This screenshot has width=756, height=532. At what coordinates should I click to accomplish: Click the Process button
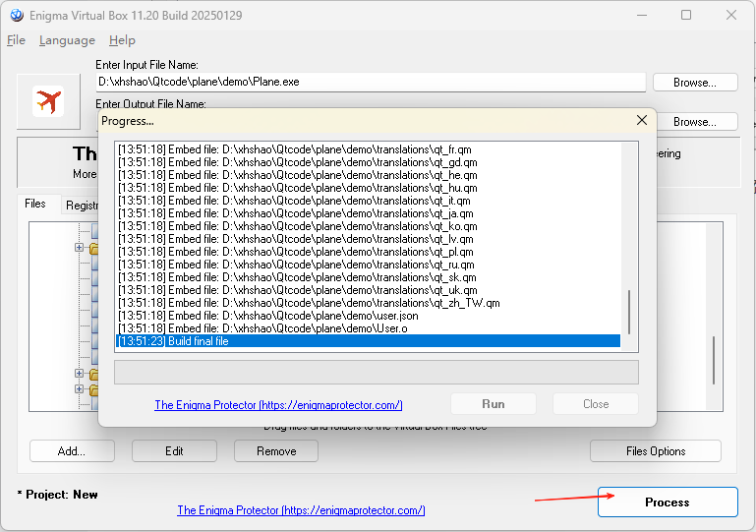(668, 502)
